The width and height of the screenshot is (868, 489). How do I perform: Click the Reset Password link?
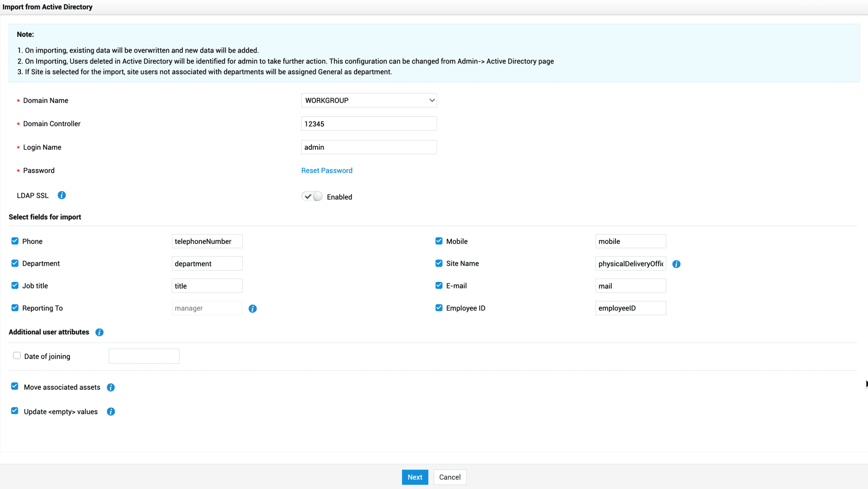(327, 171)
